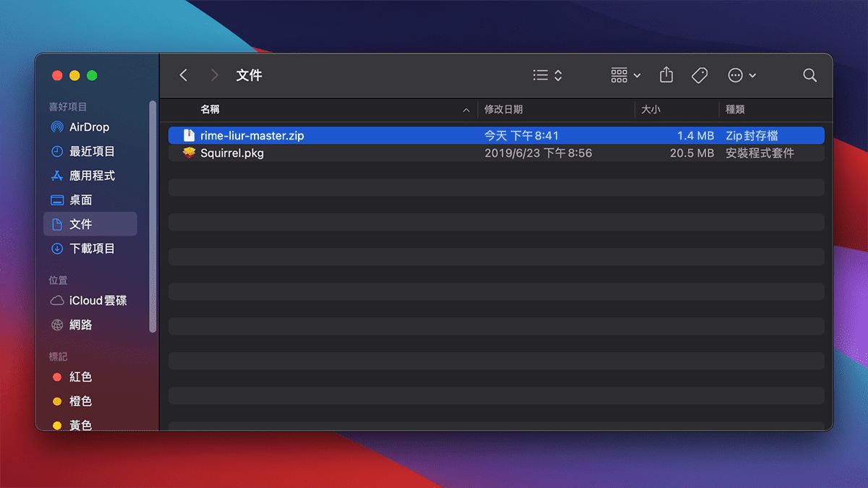Click the Tags icon in toolbar
868x488 pixels.
[699, 75]
